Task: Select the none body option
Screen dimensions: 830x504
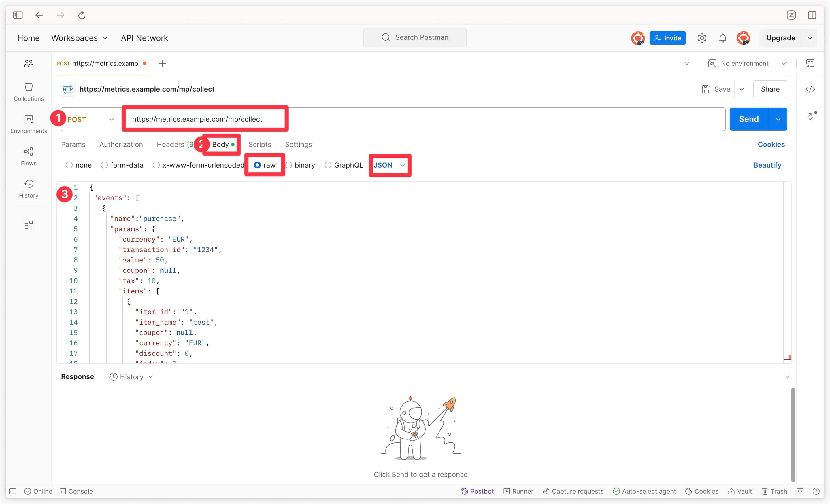Action: [69, 165]
